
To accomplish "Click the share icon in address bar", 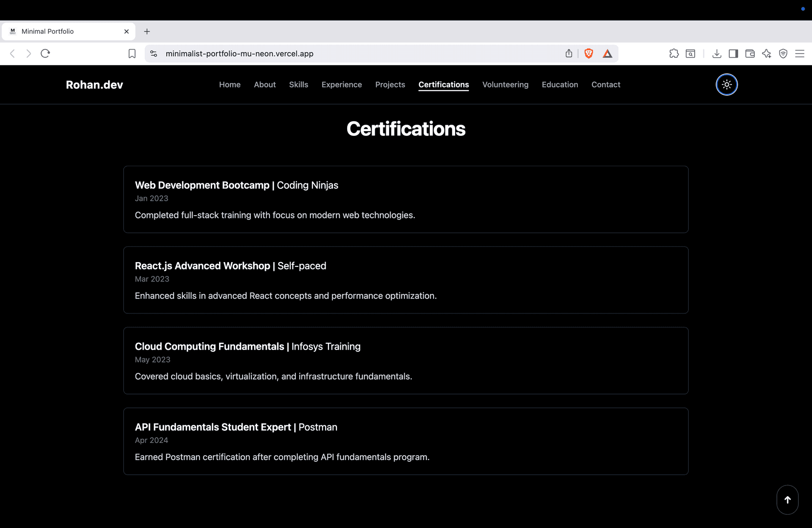I will point(569,54).
